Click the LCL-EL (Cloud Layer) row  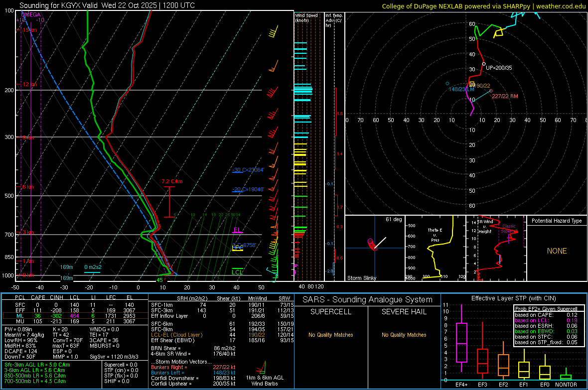(x=222, y=335)
